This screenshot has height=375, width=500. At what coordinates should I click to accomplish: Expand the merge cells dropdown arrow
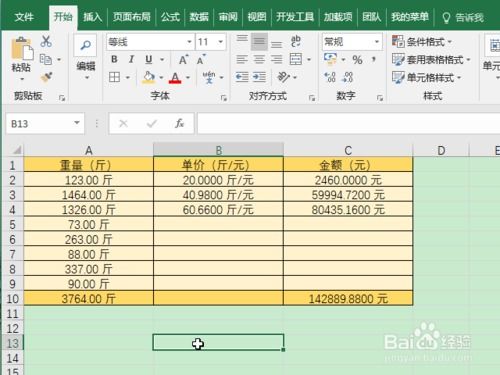309,60
